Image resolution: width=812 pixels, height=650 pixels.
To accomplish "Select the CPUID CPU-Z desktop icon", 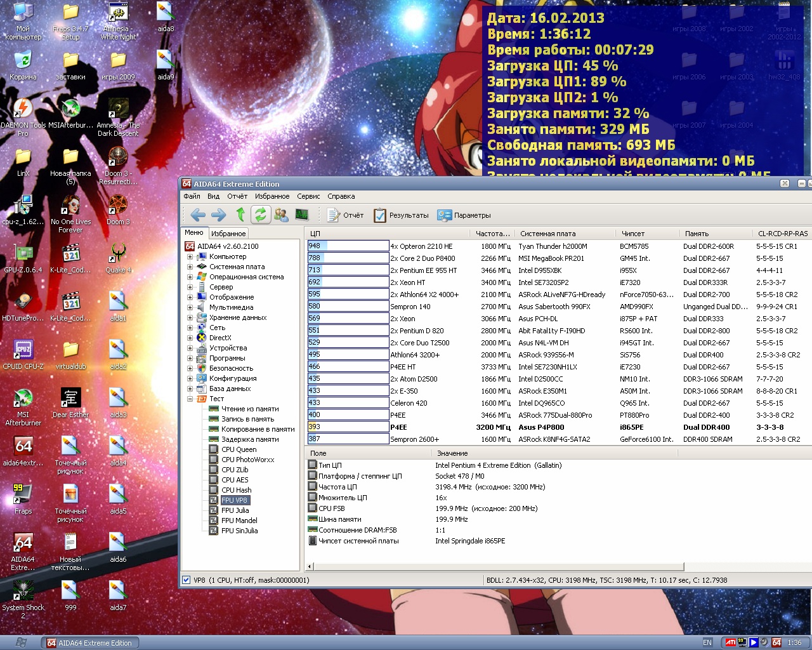I will (x=23, y=355).
